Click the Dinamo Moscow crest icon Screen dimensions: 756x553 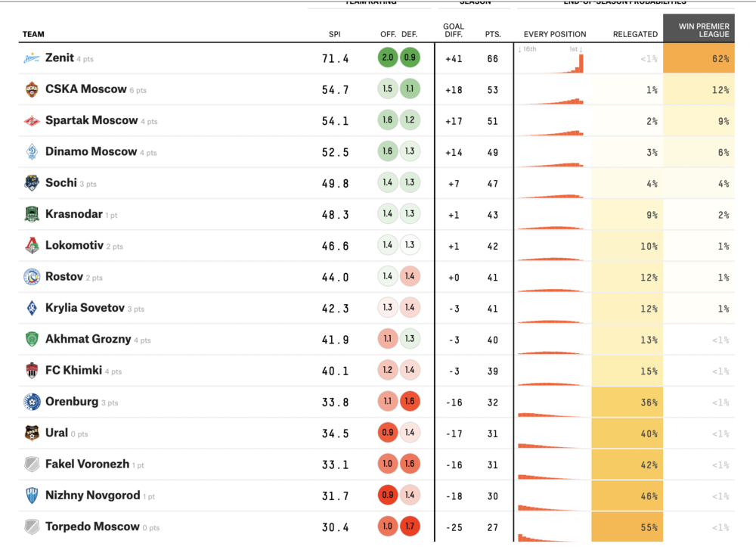coord(31,152)
